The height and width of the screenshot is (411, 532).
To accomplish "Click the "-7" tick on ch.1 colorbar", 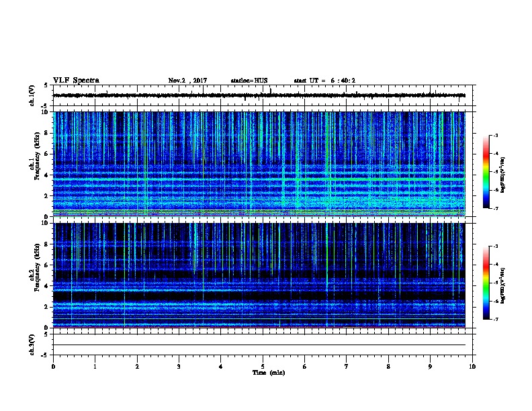I will click(496, 208).
